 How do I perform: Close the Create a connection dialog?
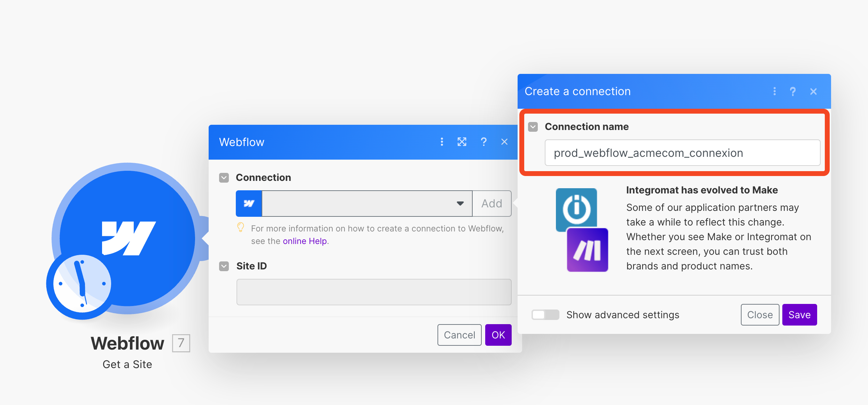(x=813, y=91)
